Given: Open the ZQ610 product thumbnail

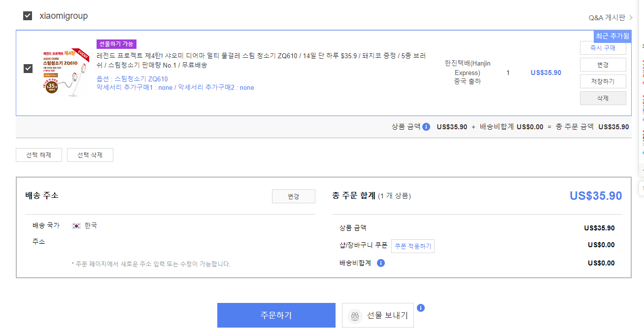Looking at the screenshot, I should [x=66, y=73].
